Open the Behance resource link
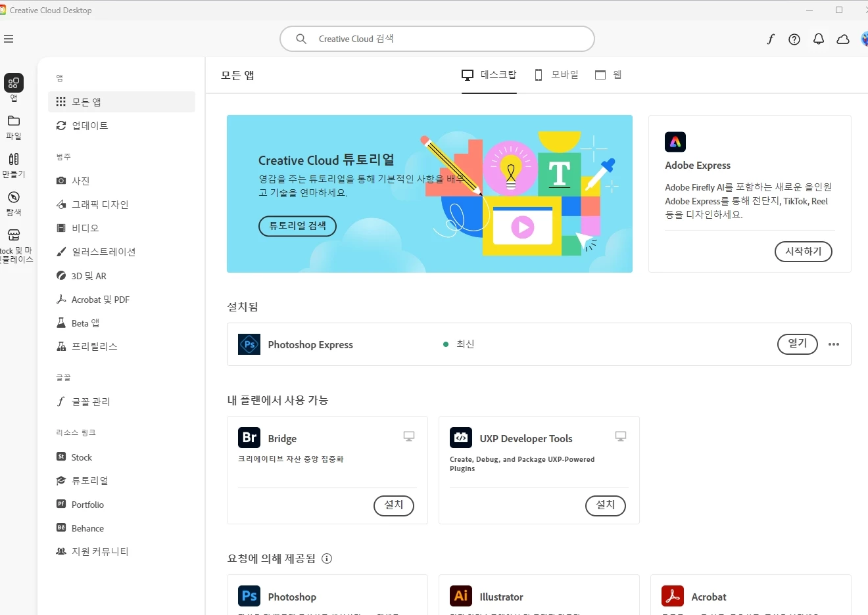868x615 pixels. pos(122,528)
